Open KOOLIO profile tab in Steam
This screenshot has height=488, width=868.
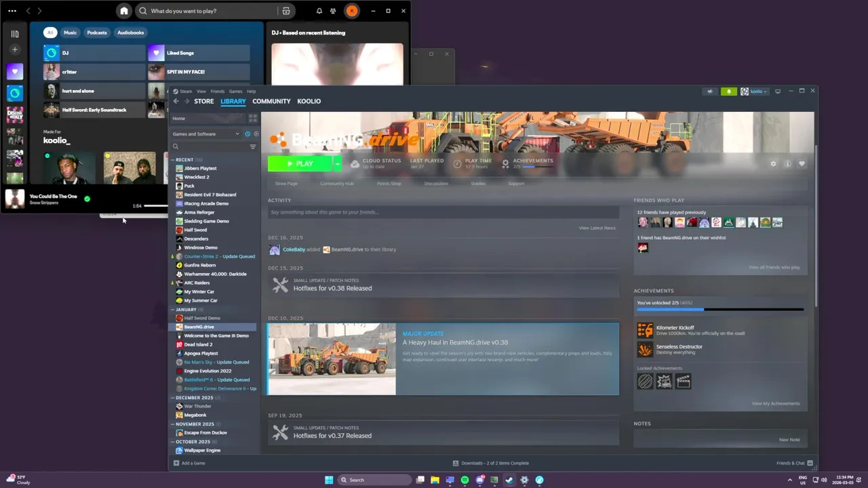[309, 101]
